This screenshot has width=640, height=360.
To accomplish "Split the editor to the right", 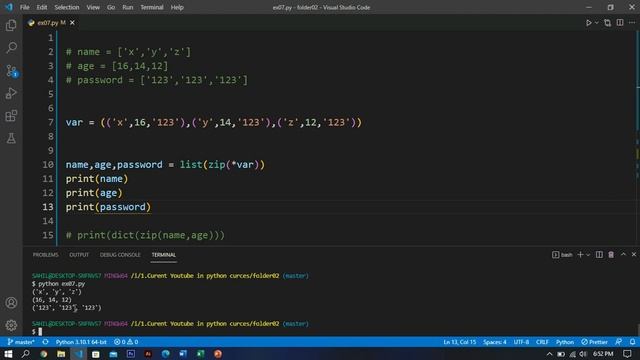I will (x=620, y=23).
